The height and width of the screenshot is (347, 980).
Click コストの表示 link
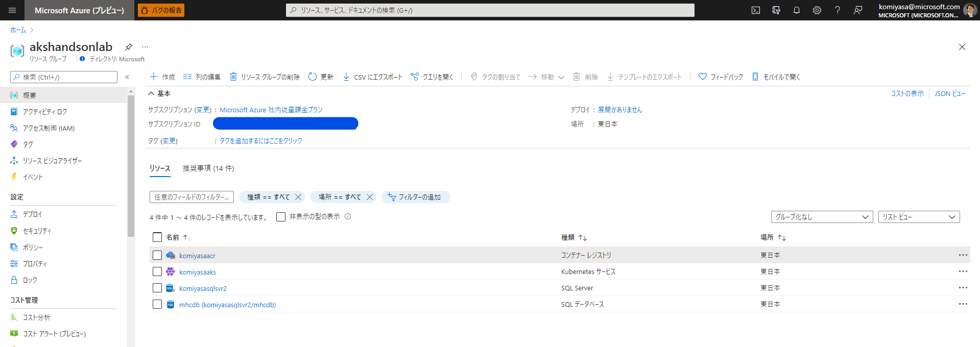pyautogui.click(x=907, y=93)
